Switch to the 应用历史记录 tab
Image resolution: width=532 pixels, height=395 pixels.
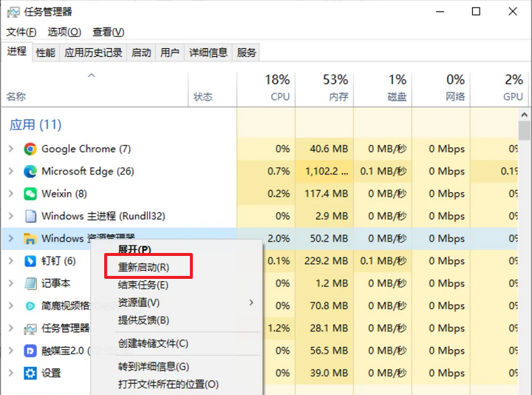[x=93, y=53]
